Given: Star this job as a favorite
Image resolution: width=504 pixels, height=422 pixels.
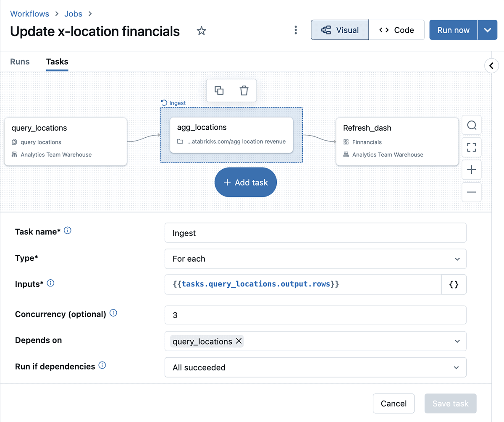Looking at the screenshot, I should [x=202, y=31].
